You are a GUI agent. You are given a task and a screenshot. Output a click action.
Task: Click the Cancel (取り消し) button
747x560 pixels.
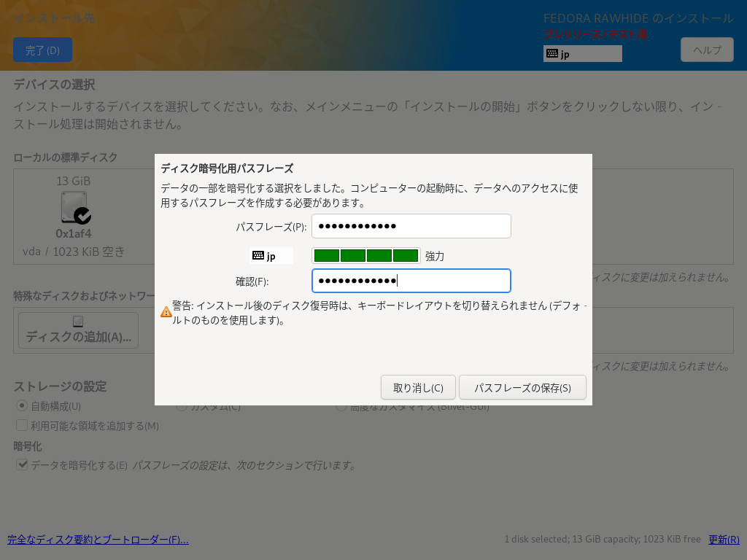click(x=418, y=388)
